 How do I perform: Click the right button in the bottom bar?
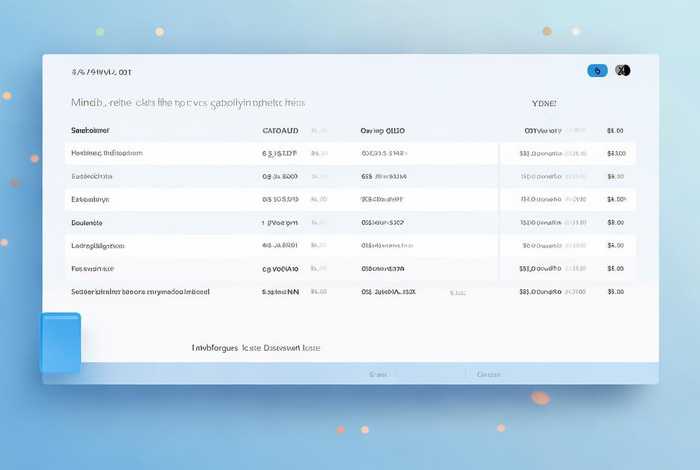(488, 374)
